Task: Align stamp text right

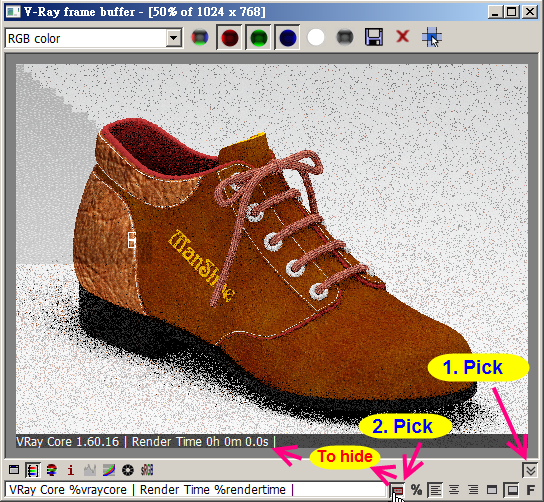Action: (473, 490)
